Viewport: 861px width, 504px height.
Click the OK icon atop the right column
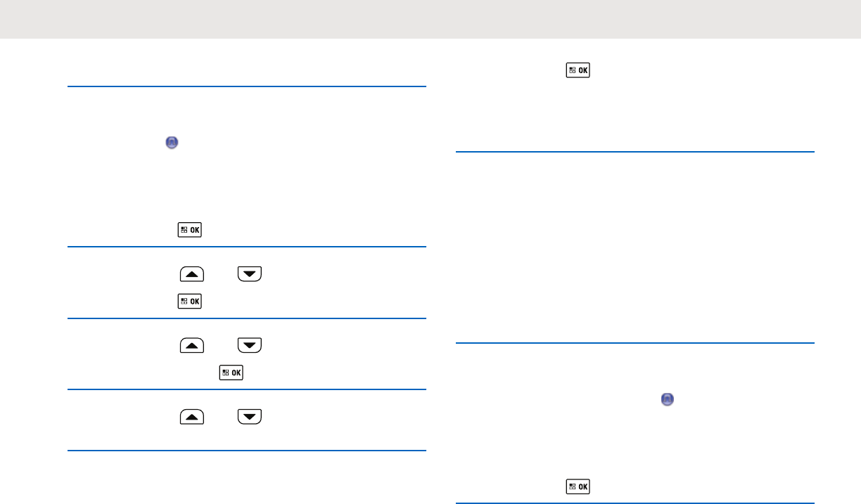pos(578,70)
